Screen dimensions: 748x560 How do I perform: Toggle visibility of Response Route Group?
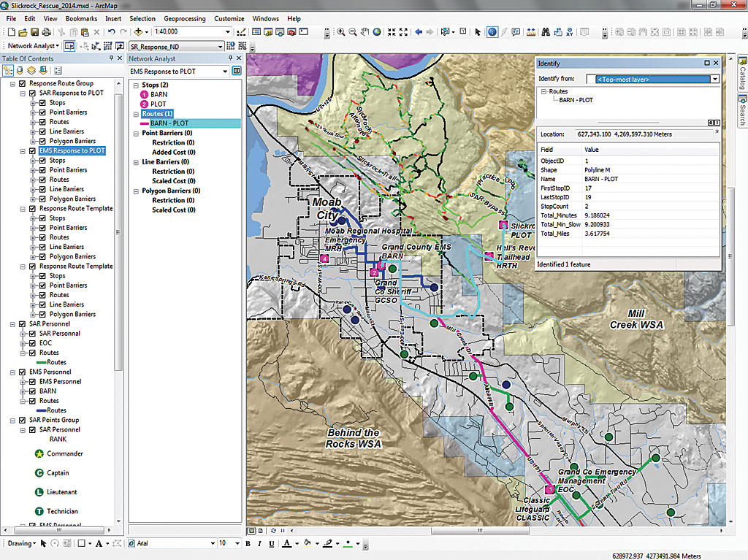coord(21,84)
